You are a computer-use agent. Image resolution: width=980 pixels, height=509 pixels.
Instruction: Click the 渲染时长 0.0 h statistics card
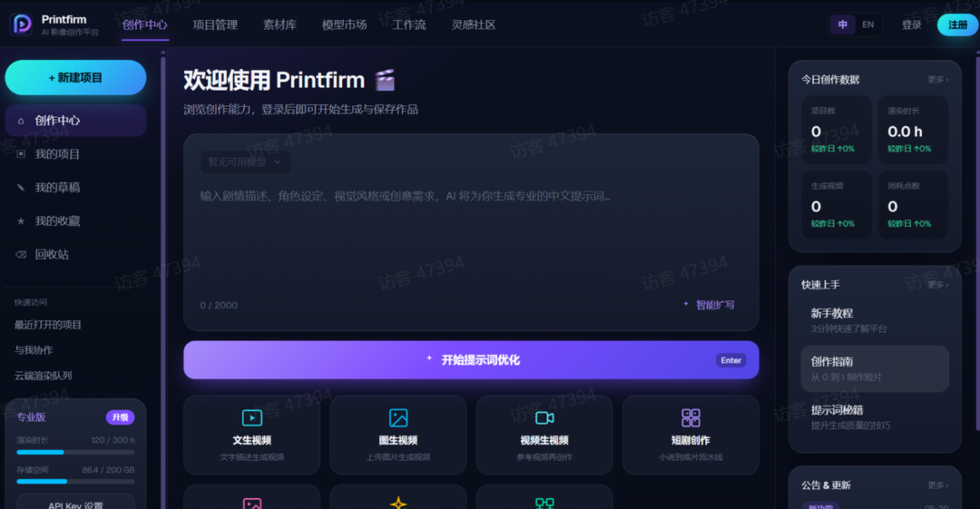pyautogui.click(x=913, y=130)
